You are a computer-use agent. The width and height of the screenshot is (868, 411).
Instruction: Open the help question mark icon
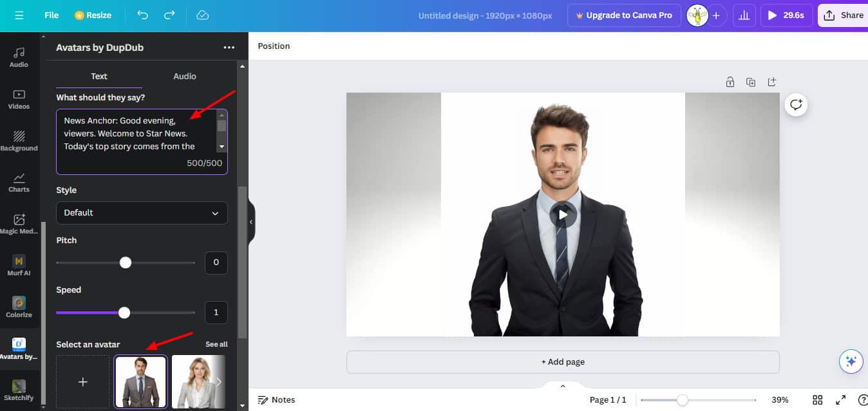pyautogui.click(x=862, y=400)
